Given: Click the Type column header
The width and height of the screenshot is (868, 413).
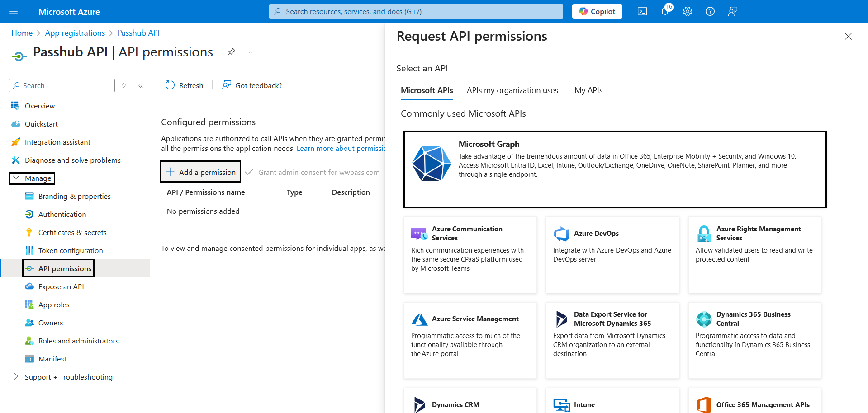Looking at the screenshot, I should [294, 192].
